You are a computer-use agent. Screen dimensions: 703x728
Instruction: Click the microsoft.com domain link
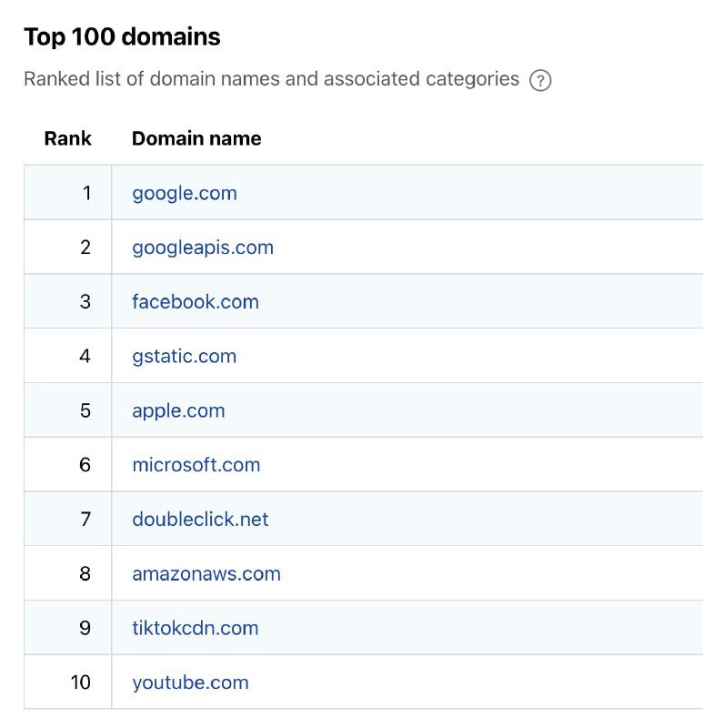click(x=196, y=464)
